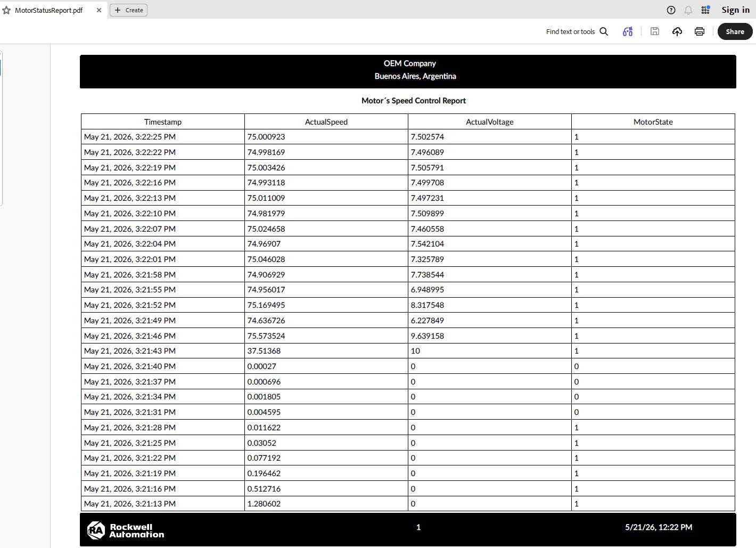Select speed value 0.00027
The image size is (756, 548).
point(262,366)
